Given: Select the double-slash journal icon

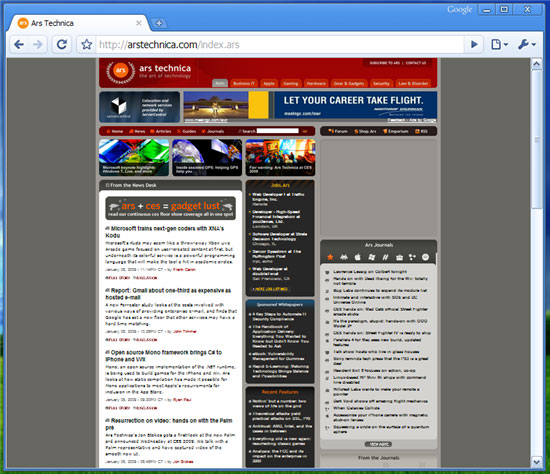Looking at the screenshot, I should [x=385, y=257].
